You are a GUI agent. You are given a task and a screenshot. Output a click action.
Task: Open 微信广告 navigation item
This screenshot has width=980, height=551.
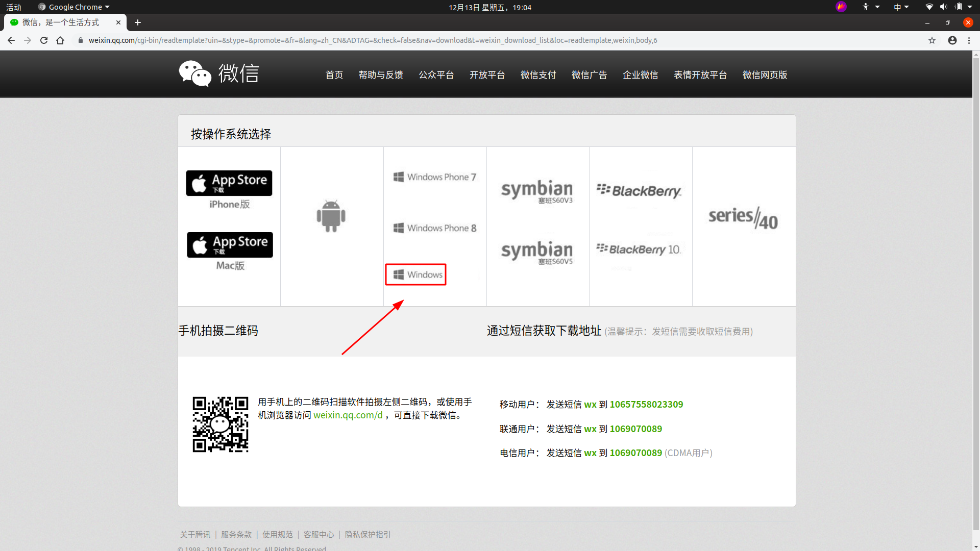pyautogui.click(x=590, y=75)
